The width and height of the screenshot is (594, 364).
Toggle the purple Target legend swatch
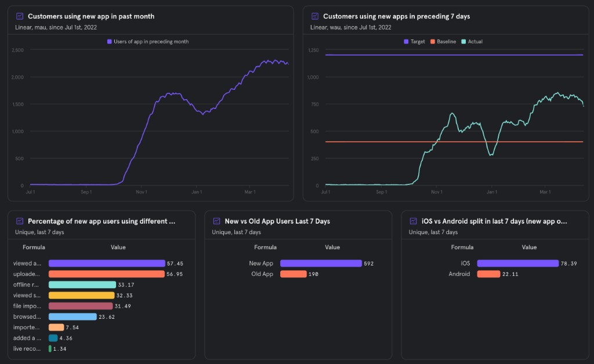pyautogui.click(x=406, y=42)
